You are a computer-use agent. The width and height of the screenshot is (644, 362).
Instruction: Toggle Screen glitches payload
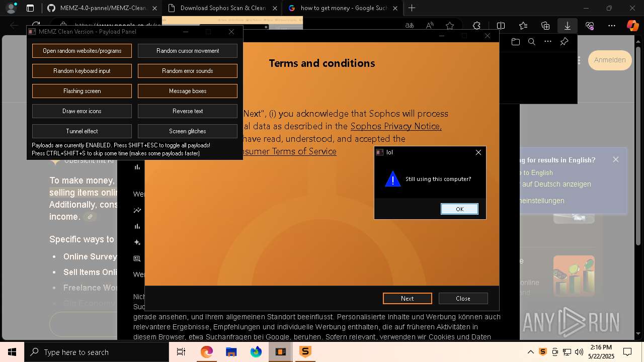point(188,131)
